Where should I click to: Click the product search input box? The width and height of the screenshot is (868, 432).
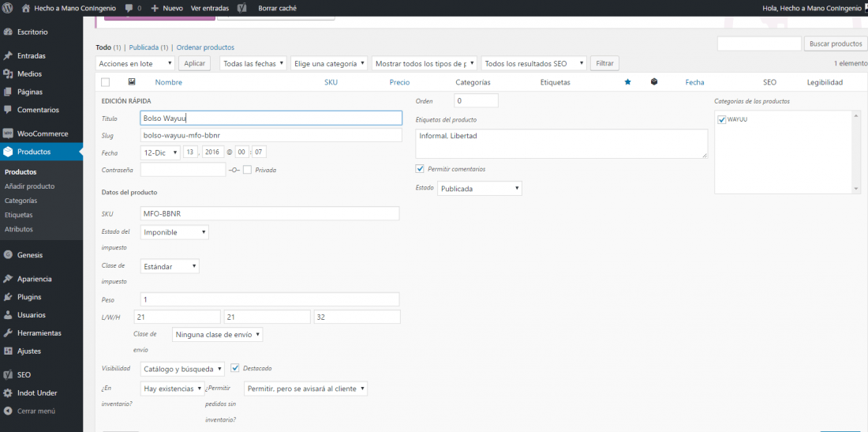coord(759,43)
